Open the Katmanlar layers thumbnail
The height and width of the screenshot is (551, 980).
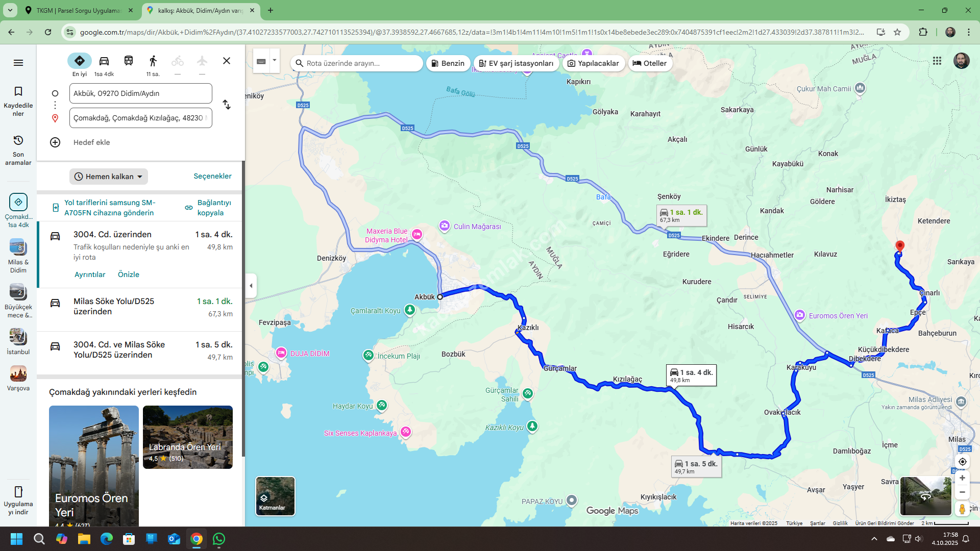(275, 496)
